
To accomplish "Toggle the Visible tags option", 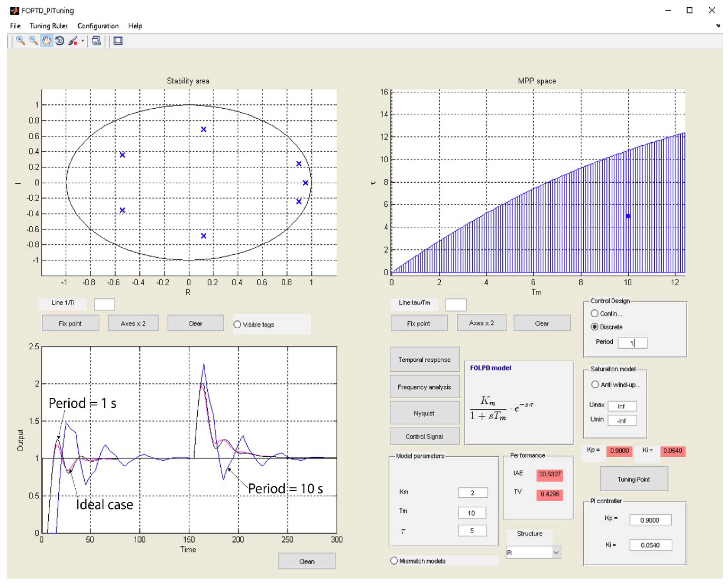I will tap(237, 325).
